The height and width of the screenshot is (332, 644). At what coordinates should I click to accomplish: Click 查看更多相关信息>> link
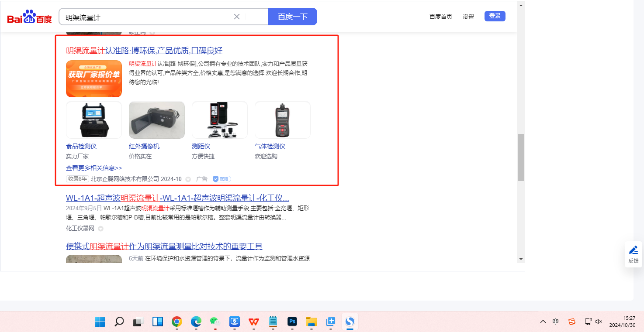pyautogui.click(x=94, y=168)
